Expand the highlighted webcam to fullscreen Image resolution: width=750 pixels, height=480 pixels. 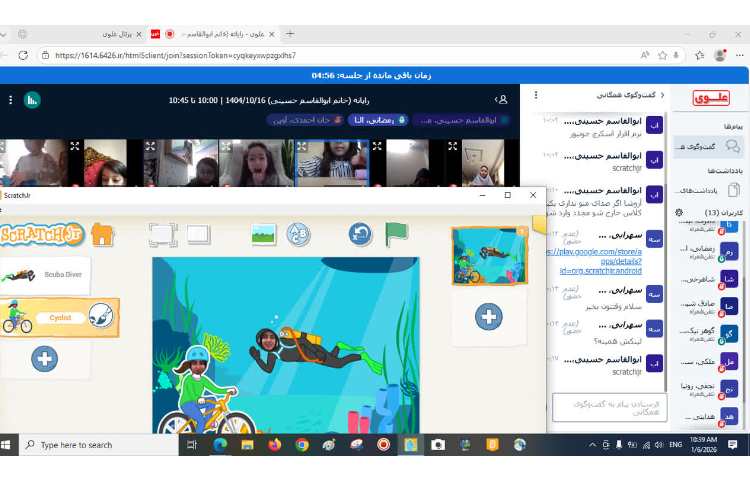coord(302,146)
